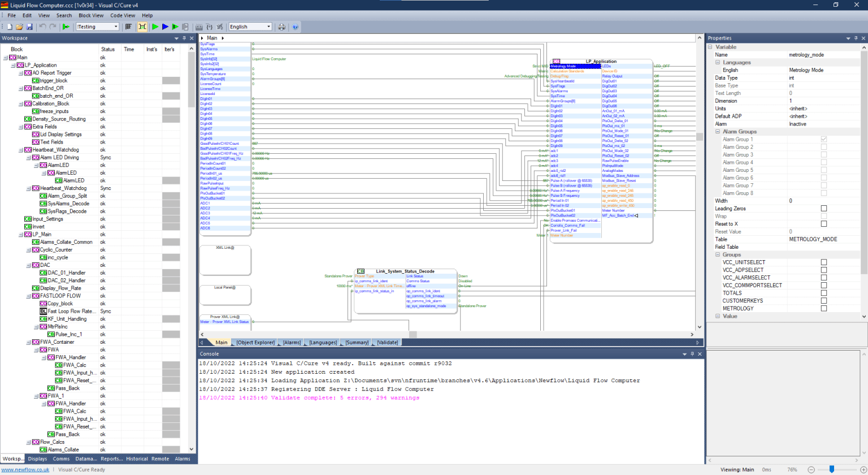Save the application with the floppy disk icon
Image resolution: width=868 pixels, height=475 pixels.
point(29,27)
